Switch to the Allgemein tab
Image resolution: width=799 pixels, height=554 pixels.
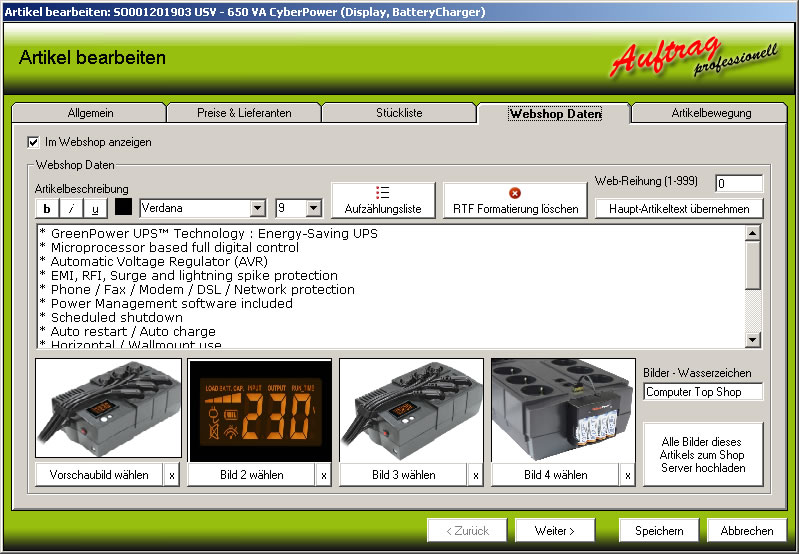[x=90, y=113]
